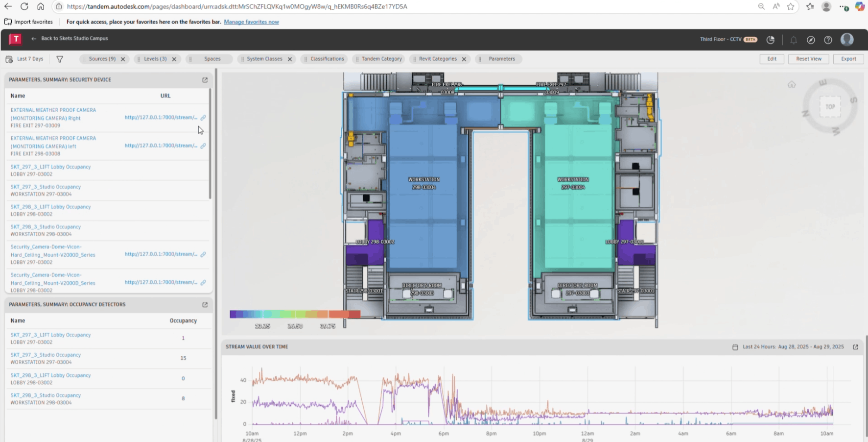Click the filter funnel icon

pos(60,59)
